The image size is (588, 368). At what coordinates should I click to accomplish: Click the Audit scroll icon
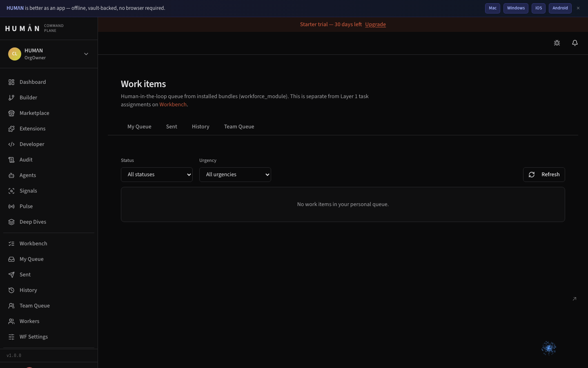coord(11,160)
